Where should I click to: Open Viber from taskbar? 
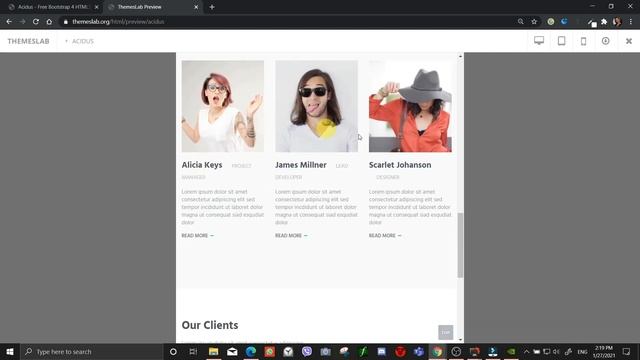coord(307,351)
